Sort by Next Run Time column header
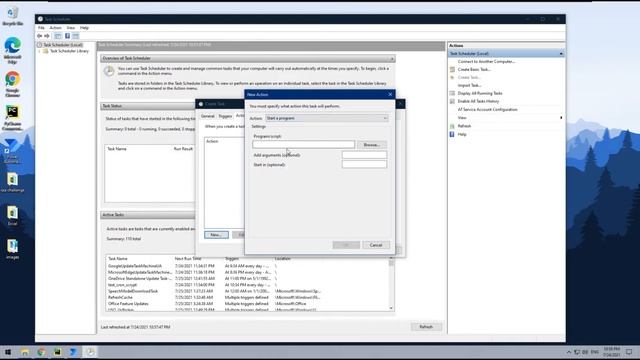The height and width of the screenshot is (360, 640). coord(188,259)
